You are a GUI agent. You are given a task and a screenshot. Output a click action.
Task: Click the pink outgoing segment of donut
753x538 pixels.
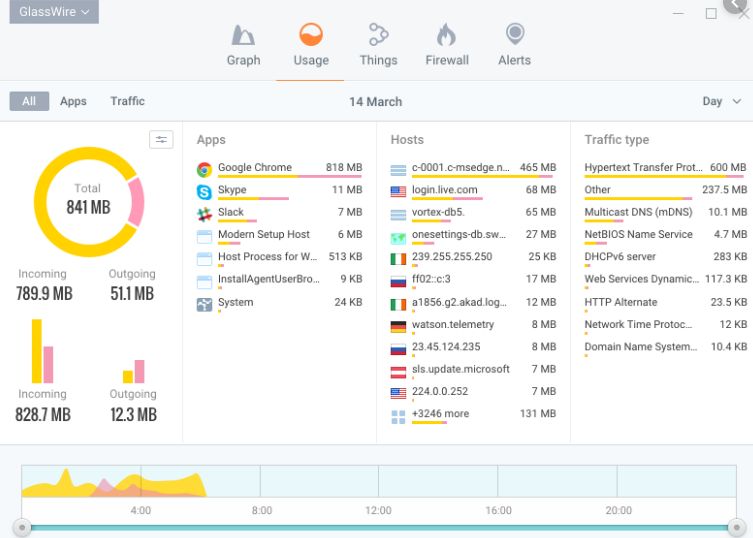tap(137, 202)
